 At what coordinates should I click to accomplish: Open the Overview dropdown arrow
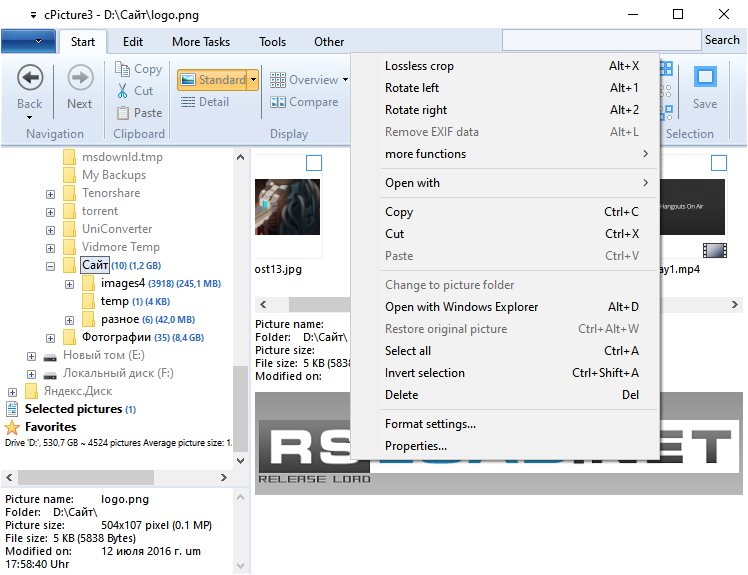tap(345, 80)
